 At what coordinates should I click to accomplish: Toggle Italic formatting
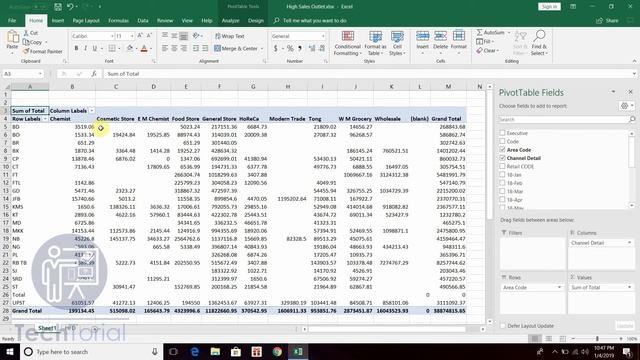pyautogui.click(x=85, y=48)
